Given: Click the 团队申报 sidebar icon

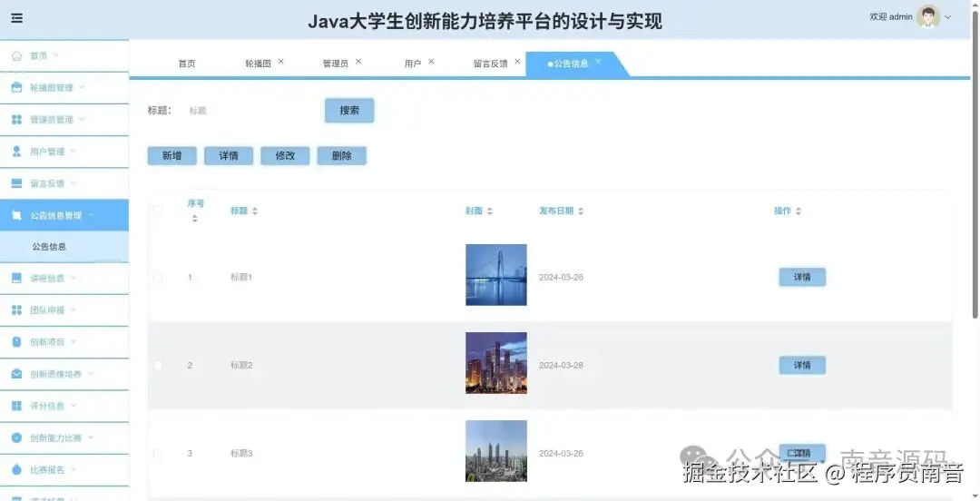Looking at the screenshot, I should pos(17,309).
